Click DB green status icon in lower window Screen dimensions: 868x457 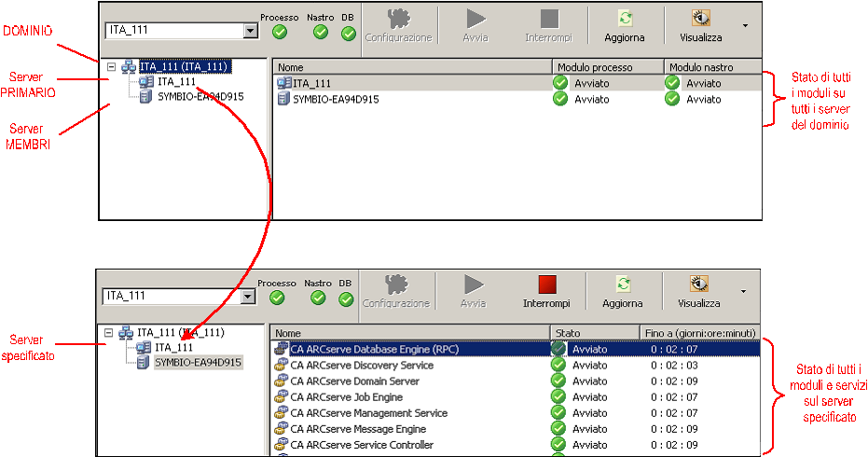pyautogui.click(x=346, y=299)
